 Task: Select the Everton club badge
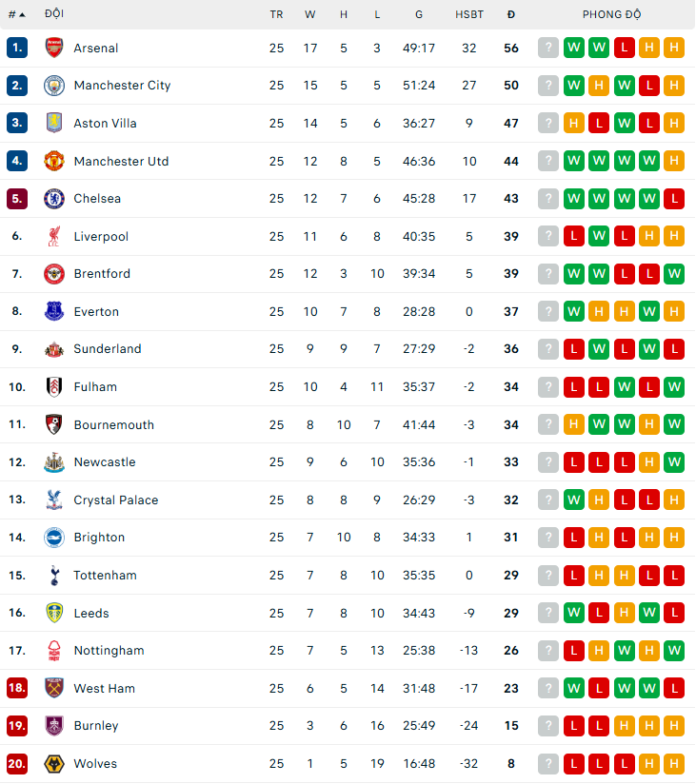point(53,311)
